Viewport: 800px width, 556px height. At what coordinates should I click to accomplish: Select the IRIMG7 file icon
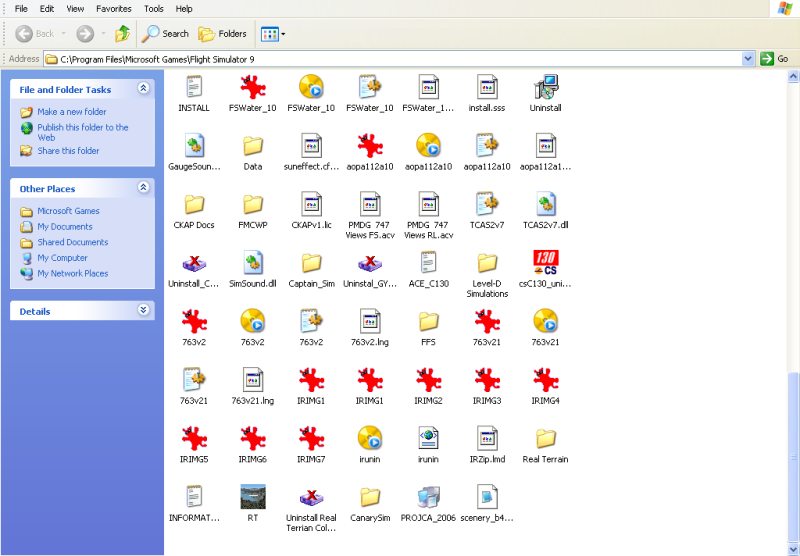[x=311, y=439]
